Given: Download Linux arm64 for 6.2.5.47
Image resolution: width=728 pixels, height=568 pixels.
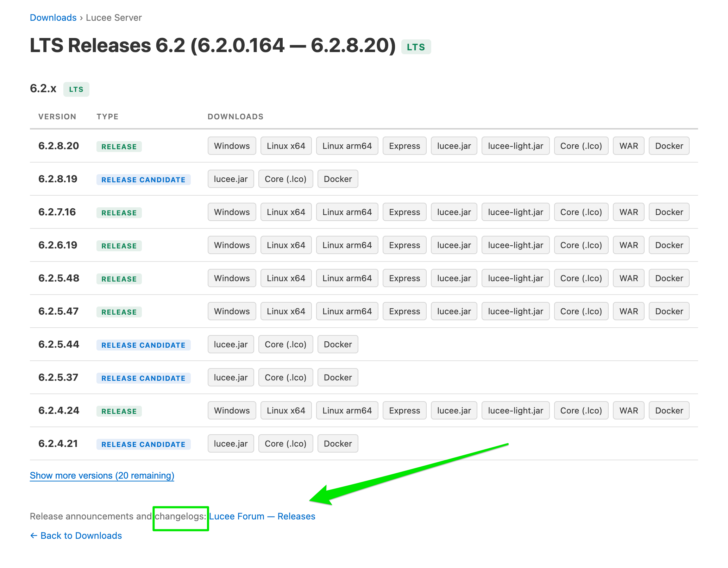Looking at the screenshot, I should pyautogui.click(x=347, y=311).
